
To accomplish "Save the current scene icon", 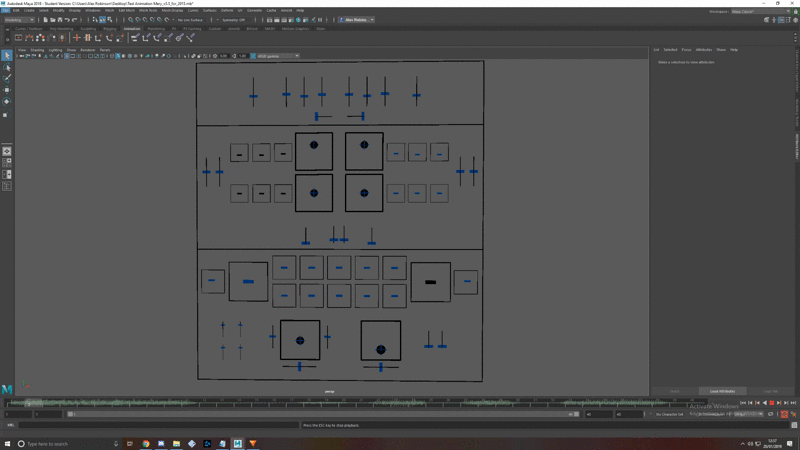I will (x=60, y=20).
